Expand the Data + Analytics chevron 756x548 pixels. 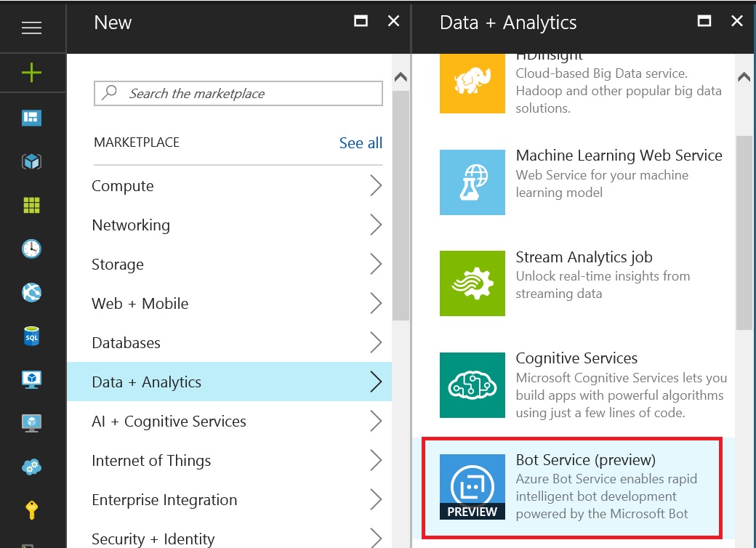[376, 382]
